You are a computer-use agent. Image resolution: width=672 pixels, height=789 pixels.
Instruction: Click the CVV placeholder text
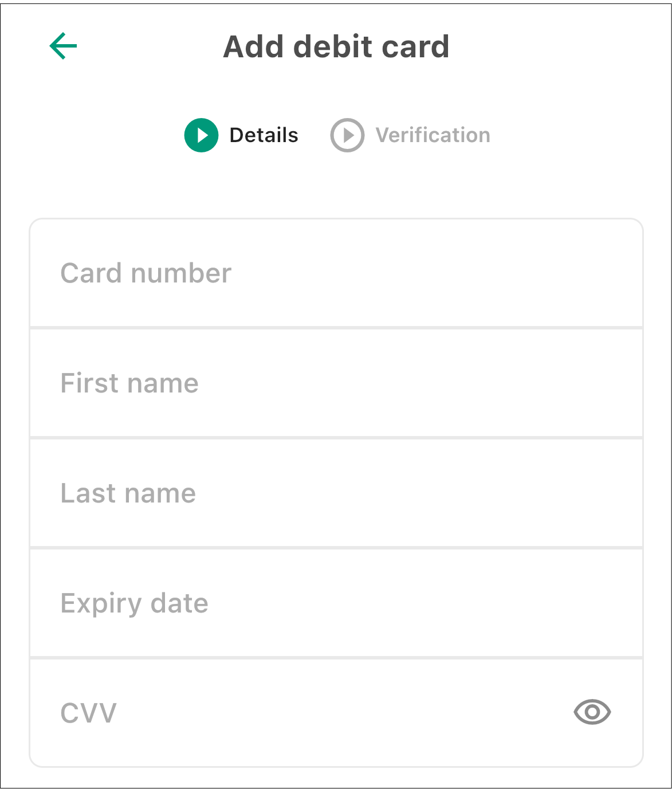(89, 713)
